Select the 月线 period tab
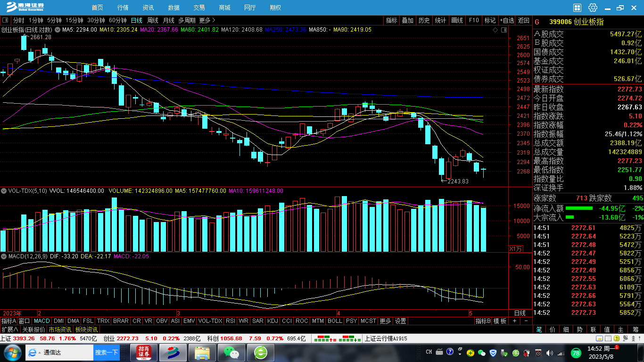Screen dimensions: 644x362 point(168,20)
